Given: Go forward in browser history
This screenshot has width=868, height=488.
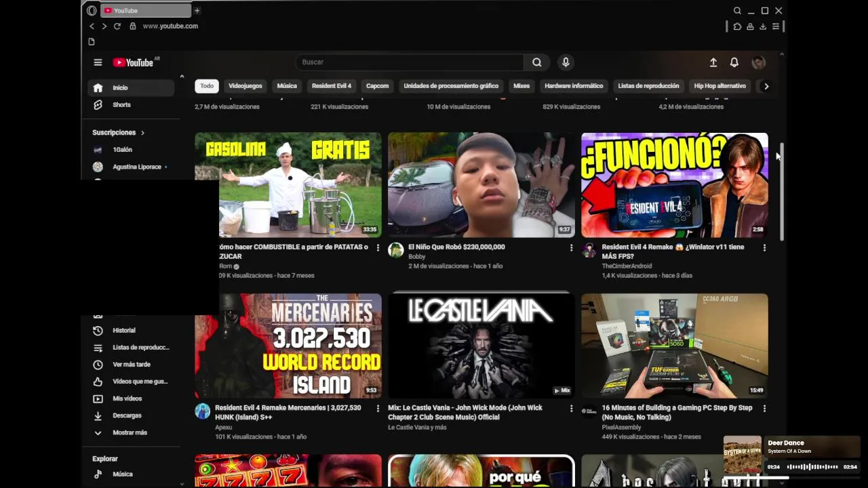Looking at the screenshot, I should click(104, 26).
